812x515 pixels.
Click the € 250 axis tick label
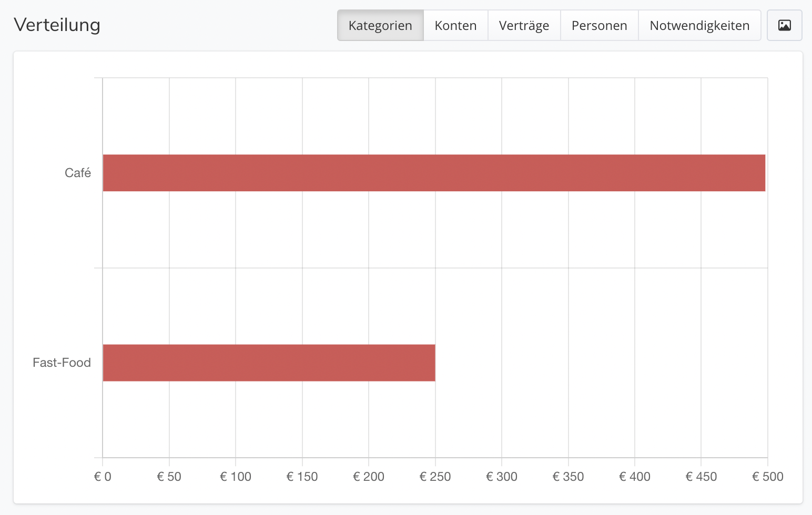click(x=435, y=477)
